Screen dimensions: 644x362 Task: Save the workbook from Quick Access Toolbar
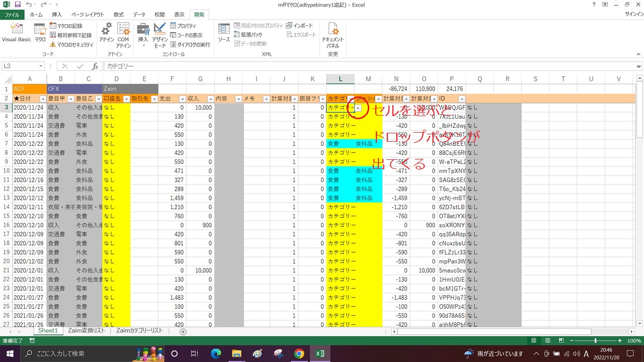tap(18, 5)
